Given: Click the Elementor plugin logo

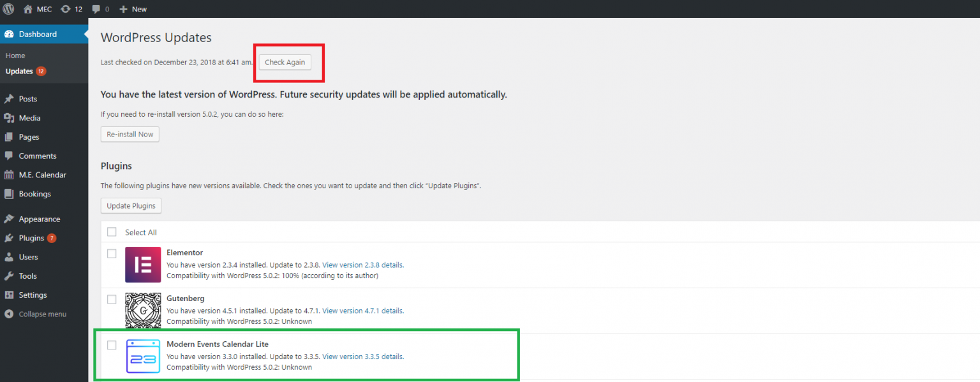Looking at the screenshot, I should coord(143,265).
